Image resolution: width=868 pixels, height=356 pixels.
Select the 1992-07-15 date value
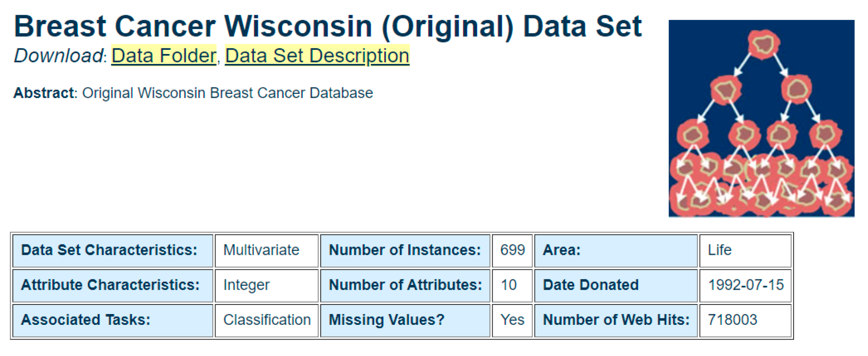pos(746,285)
